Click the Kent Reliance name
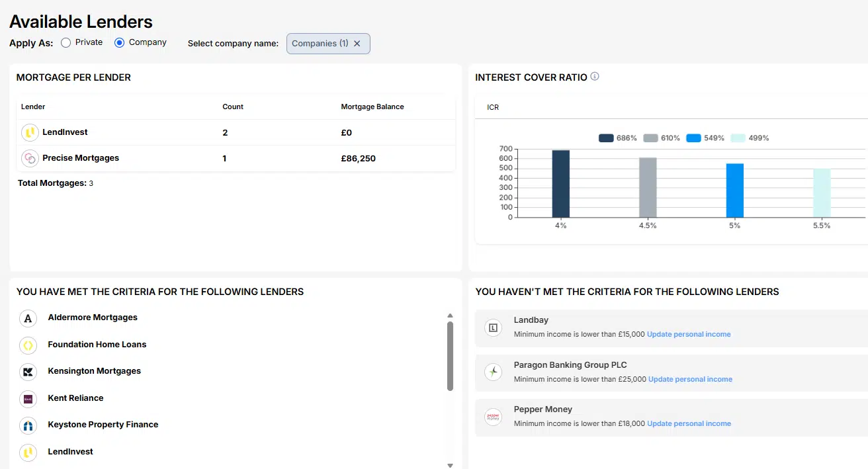Viewport: 868px width, 469px height. [x=75, y=398]
